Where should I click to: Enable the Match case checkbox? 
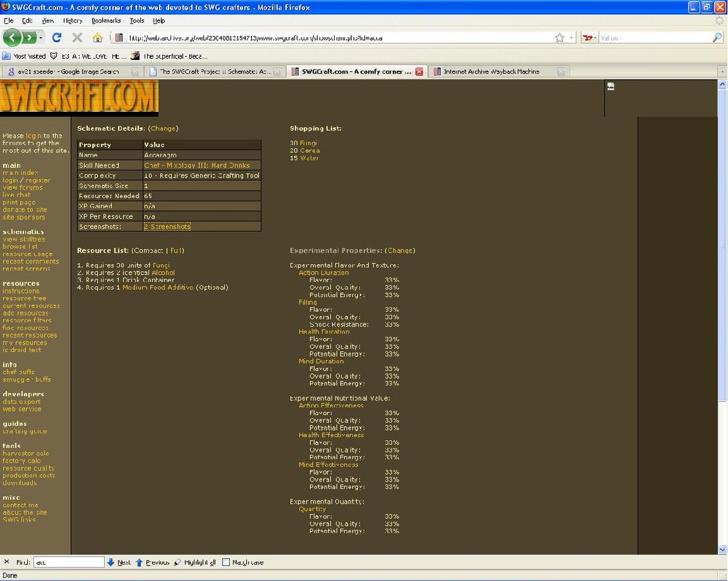(226, 562)
